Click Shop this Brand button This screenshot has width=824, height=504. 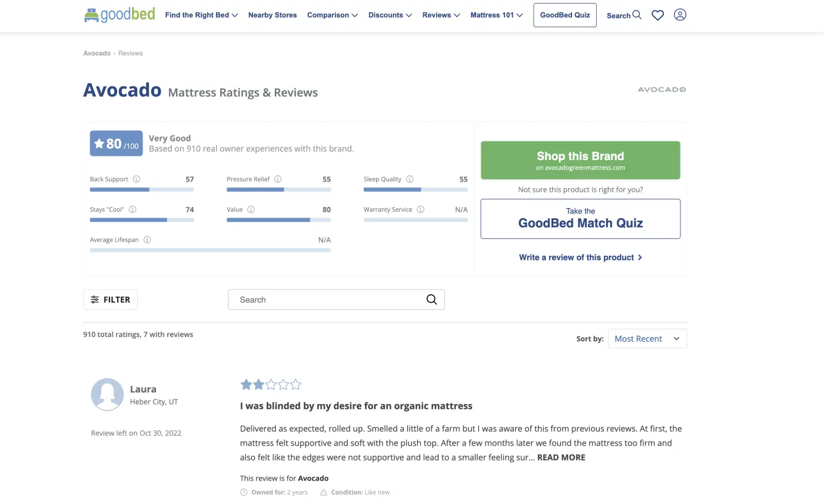coord(580,160)
